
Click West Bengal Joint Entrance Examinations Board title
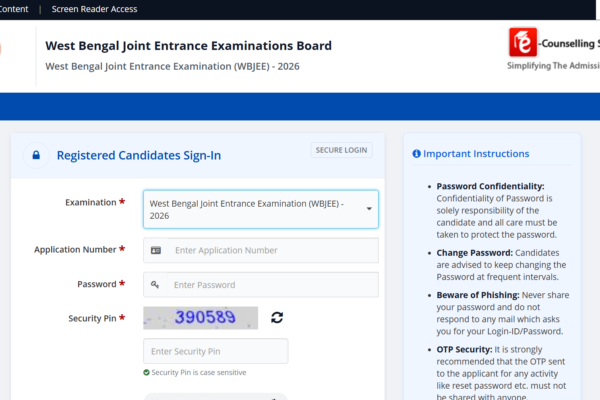(x=189, y=46)
